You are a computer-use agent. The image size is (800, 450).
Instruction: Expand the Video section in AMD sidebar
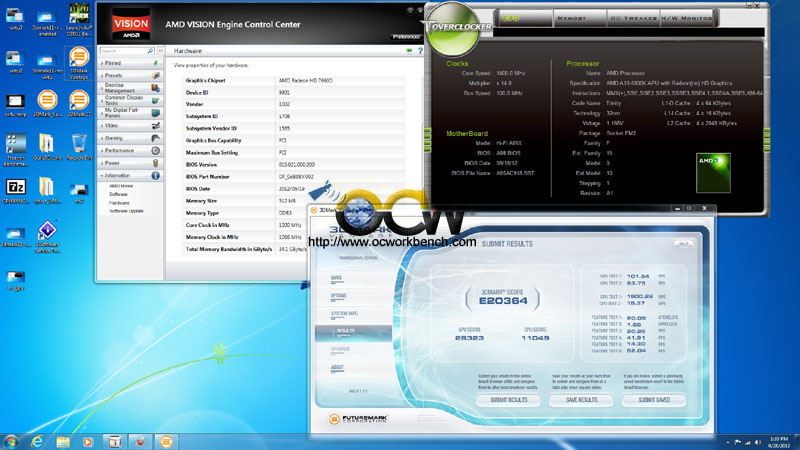point(130,125)
